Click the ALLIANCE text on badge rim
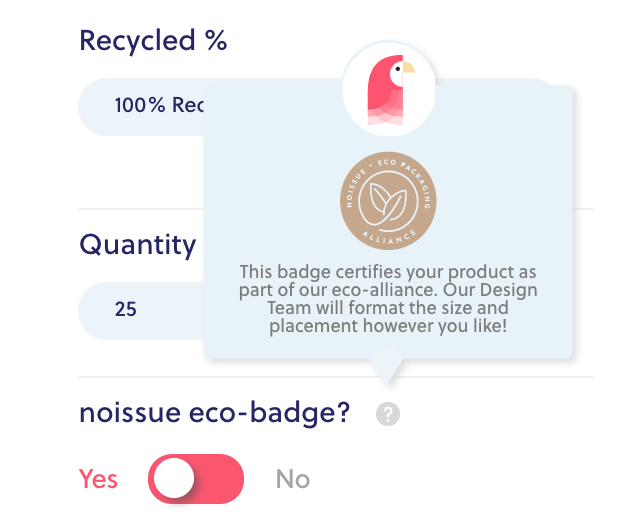630x524 pixels. point(389,237)
